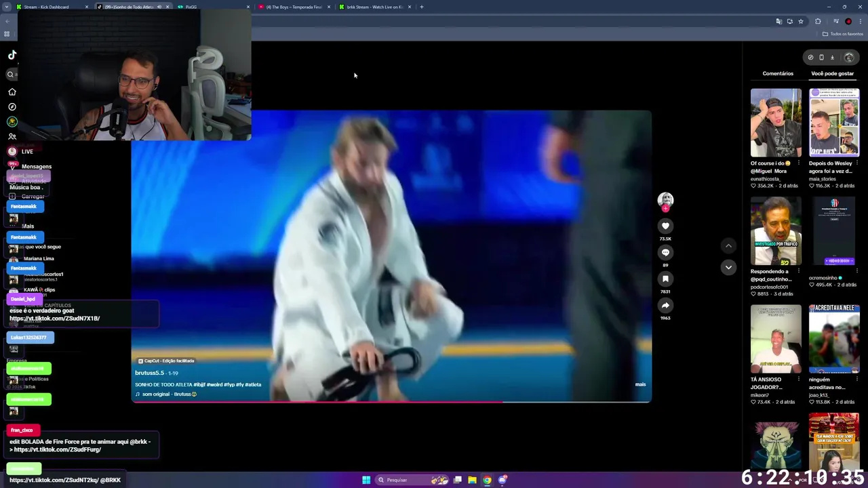Open the 'som original - Brutuss' sound link
The image size is (868, 488).
coord(165,394)
